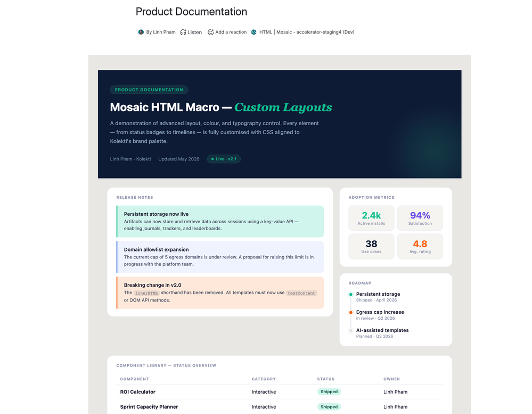Screen dimensions: 532x414
Task: Select the 4.8 Avg. rating tile
Action: click(x=420, y=246)
